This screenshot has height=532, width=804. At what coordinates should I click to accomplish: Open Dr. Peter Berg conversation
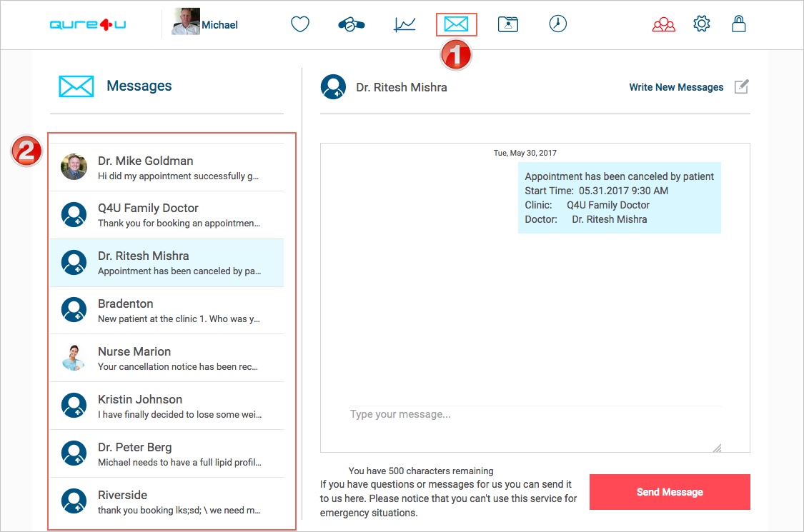pos(167,453)
